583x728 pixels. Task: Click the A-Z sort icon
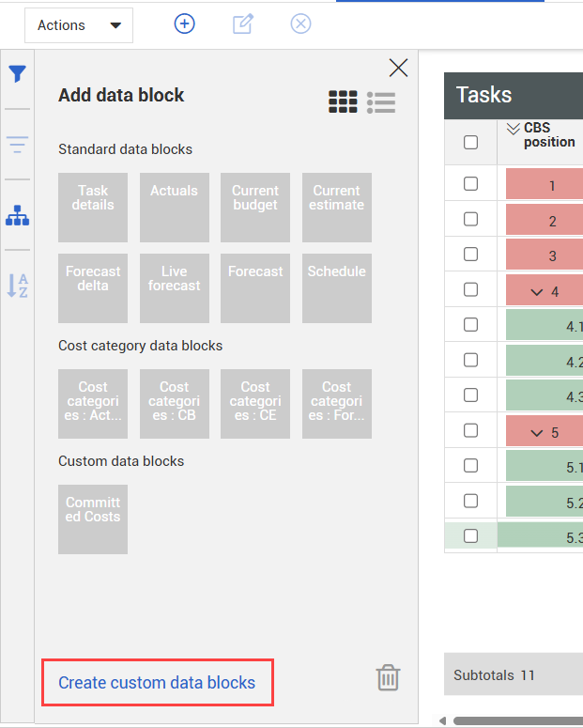(17, 285)
